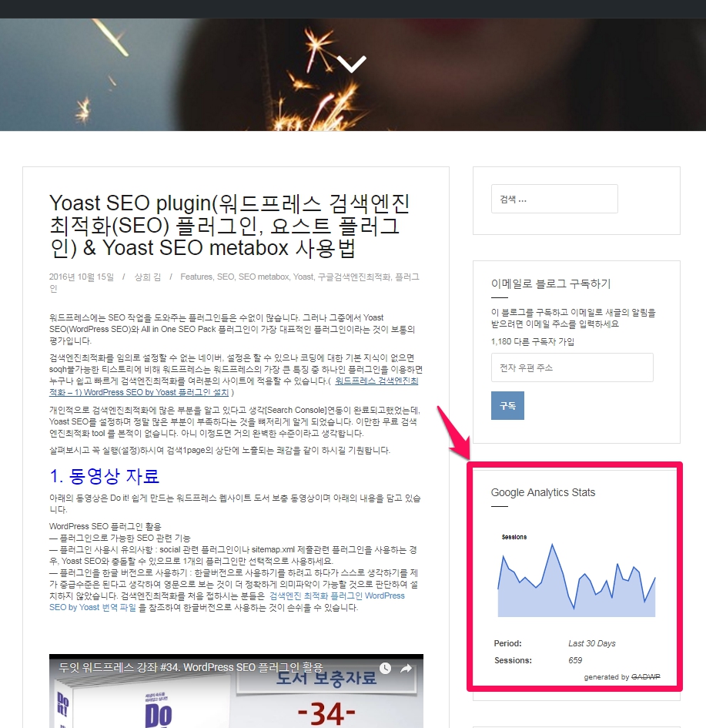Click the 전자 우편 주소 email field

pos(571,367)
